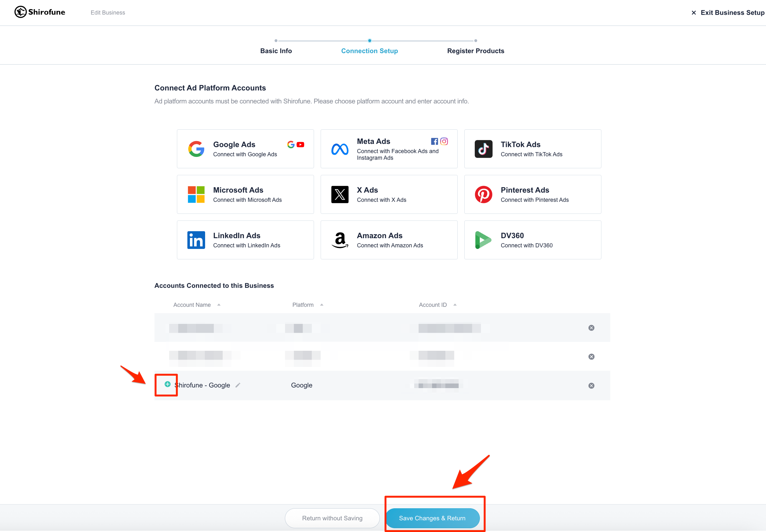Click the DV360 play-arrow logo

click(483, 240)
